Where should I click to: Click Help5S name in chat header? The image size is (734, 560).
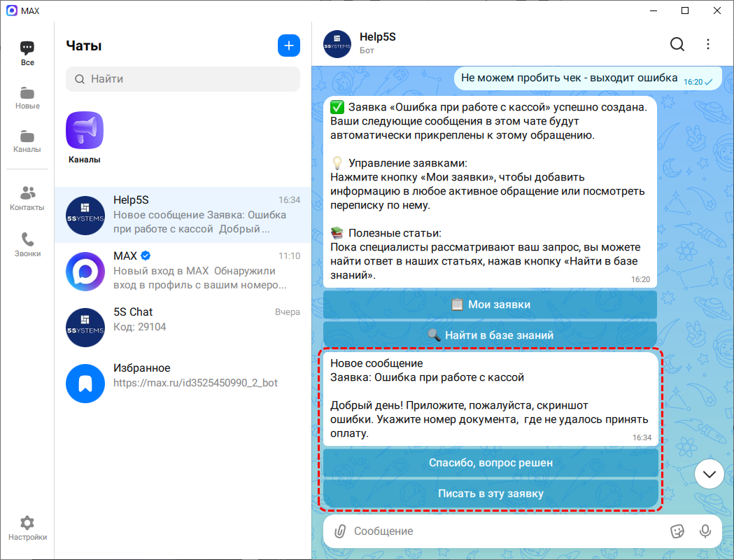378,37
